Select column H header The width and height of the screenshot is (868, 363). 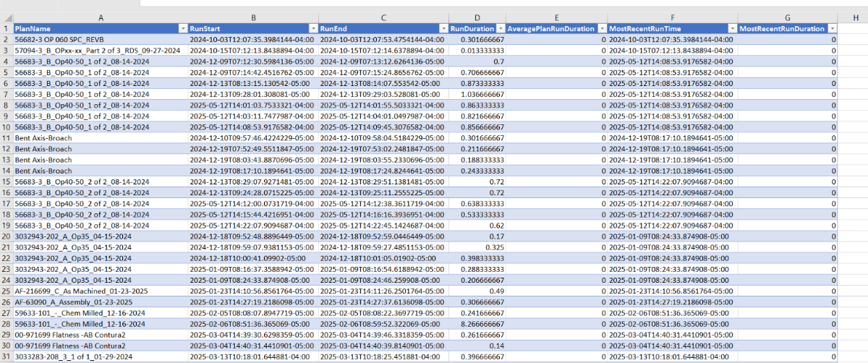854,17
